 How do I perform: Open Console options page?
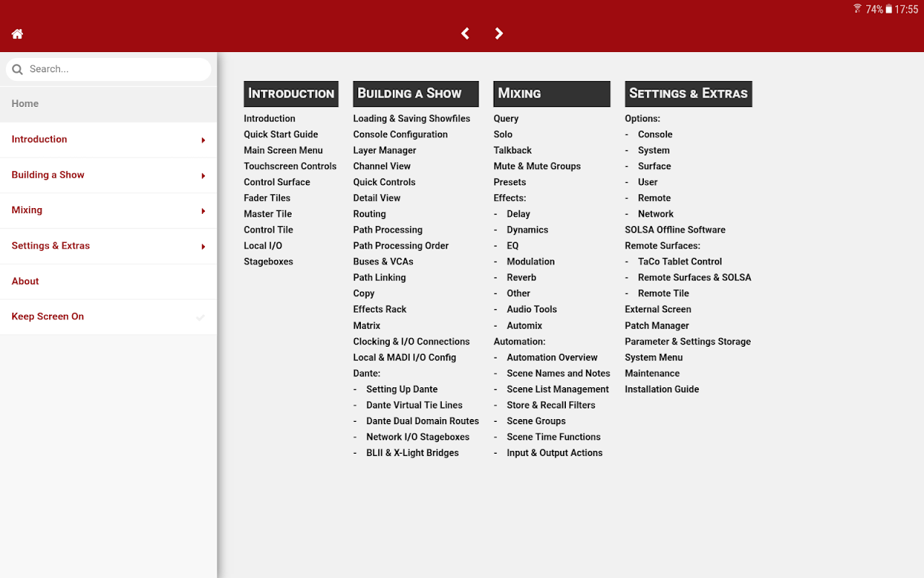655,134
